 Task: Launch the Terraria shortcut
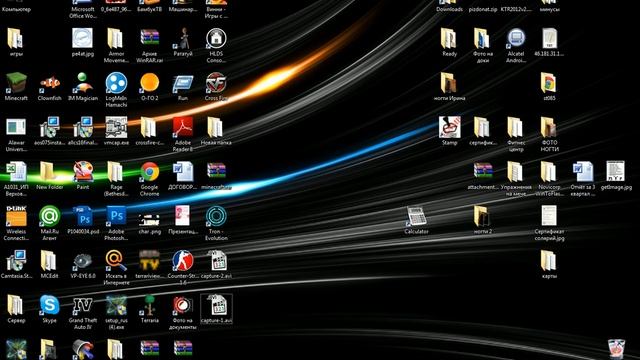click(149, 305)
